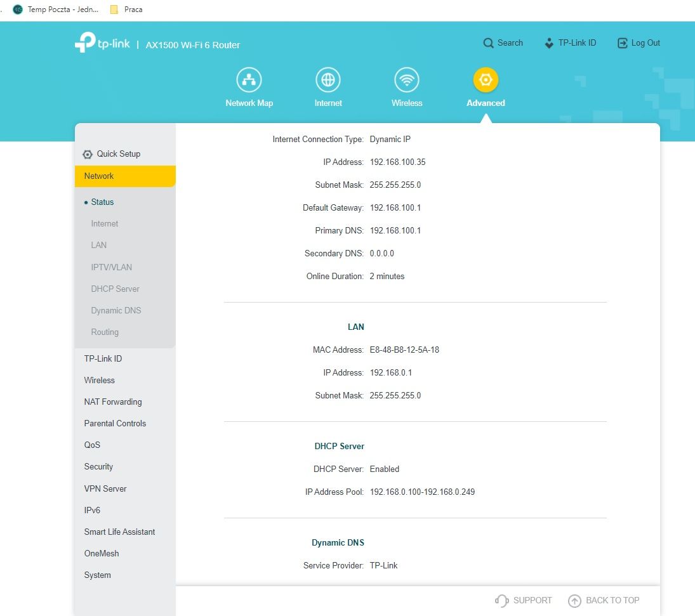The height and width of the screenshot is (616, 695).
Task: Click the DHCP Server Enabled value
Action: [x=384, y=469]
